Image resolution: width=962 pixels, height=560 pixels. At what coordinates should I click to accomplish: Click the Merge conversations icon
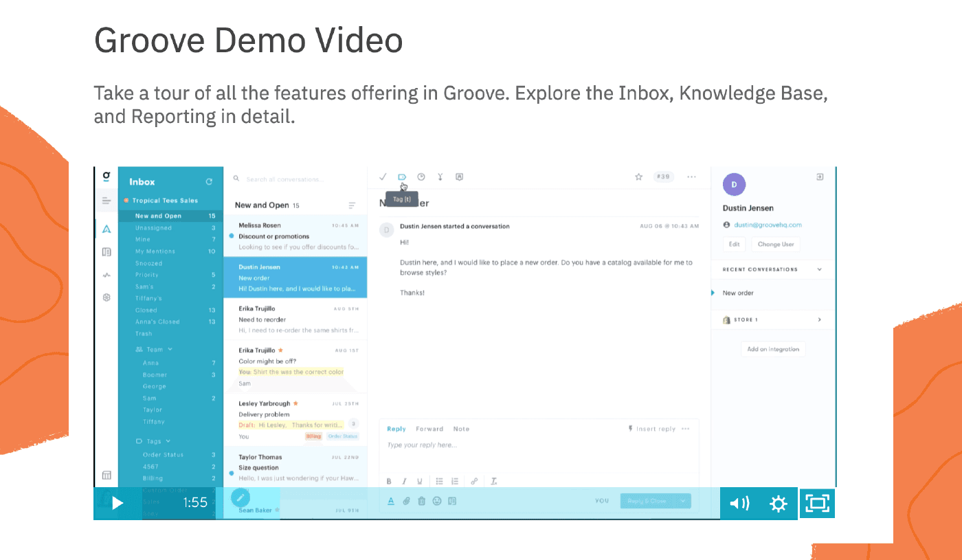point(440,177)
